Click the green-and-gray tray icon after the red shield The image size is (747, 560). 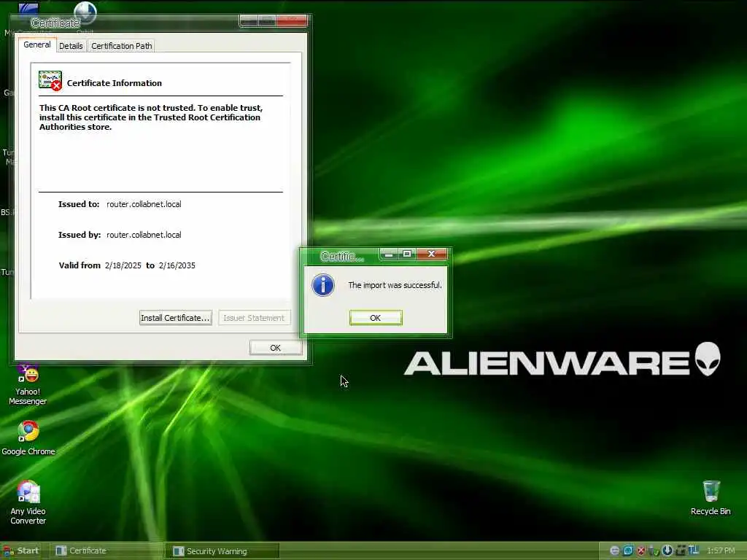click(654, 551)
